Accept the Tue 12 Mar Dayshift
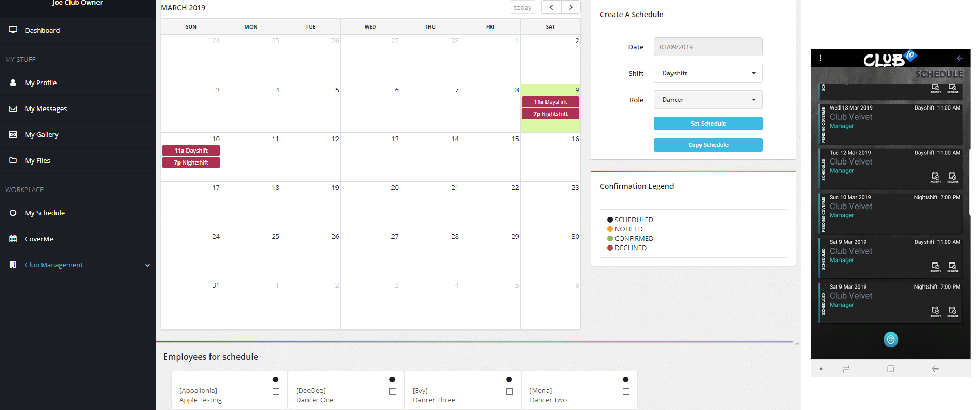Screen dimensions: 980x410 935,177
